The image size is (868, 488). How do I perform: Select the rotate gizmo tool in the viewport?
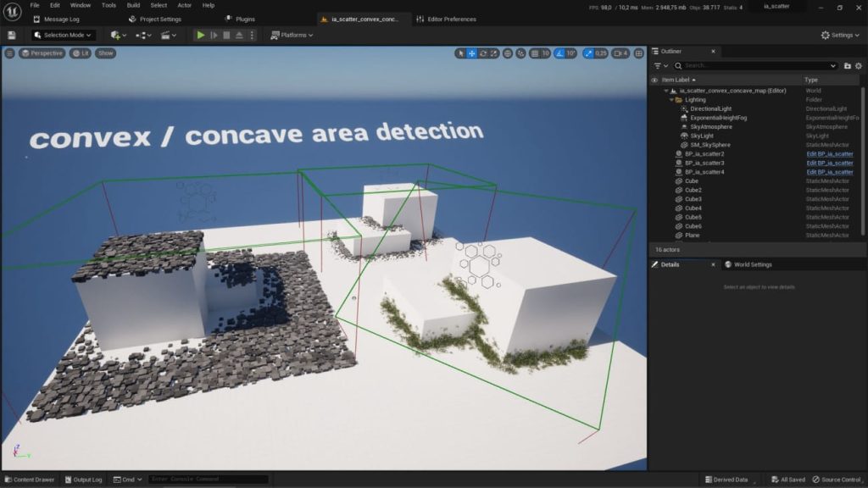tap(483, 53)
